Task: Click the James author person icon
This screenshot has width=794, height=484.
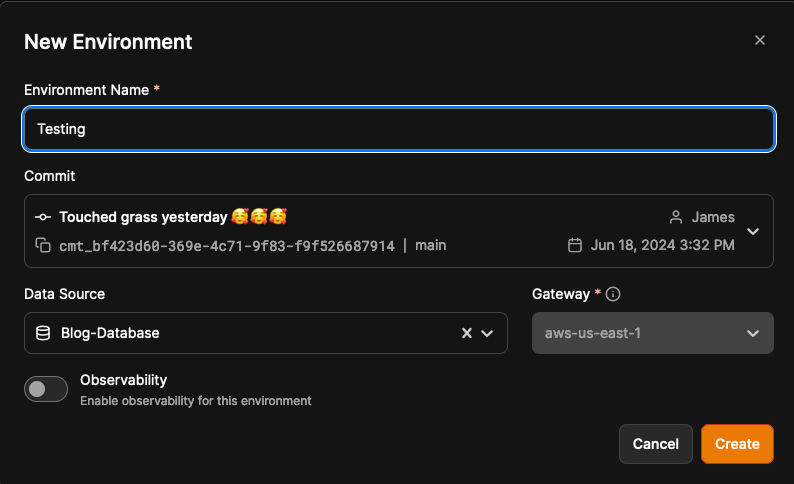Action: 676,217
